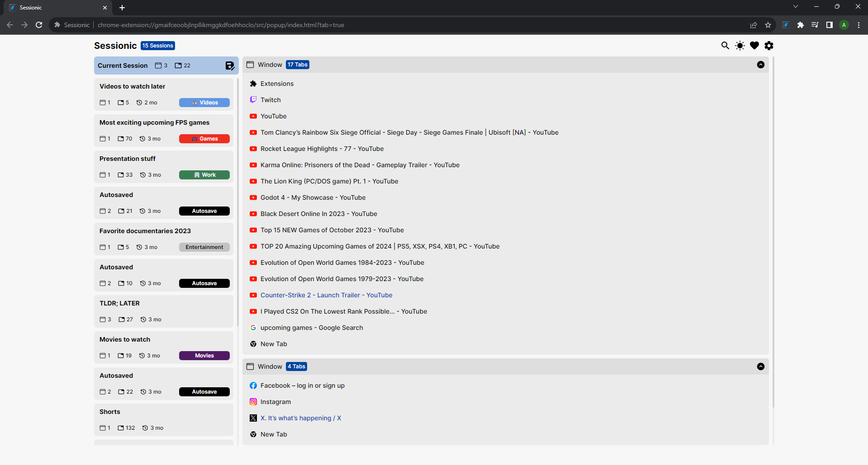
Task: Click the Sessionic extension toolbar icon
Action: point(786,25)
